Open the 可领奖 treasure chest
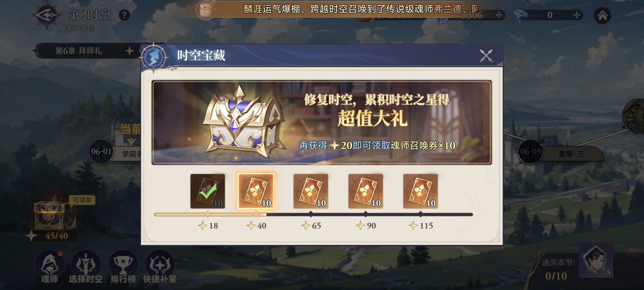The height and width of the screenshot is (290, 644). pos(55,213)
